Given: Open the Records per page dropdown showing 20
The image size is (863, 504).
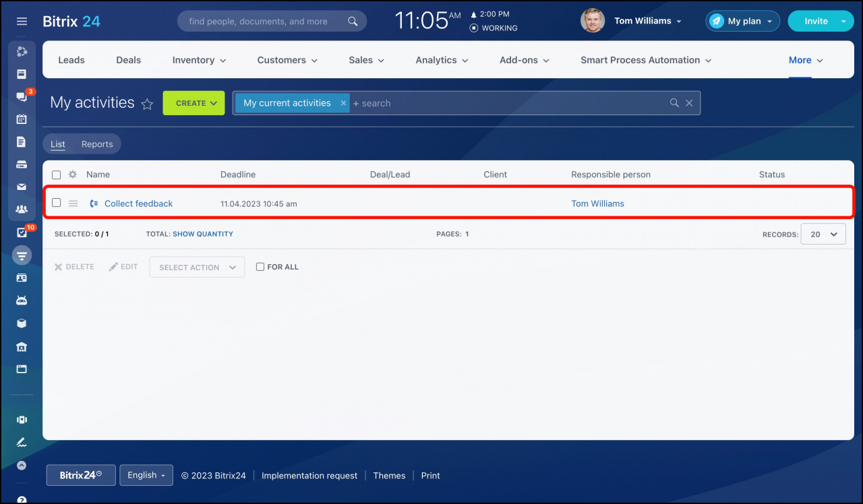Looking at the screenshot, I should tap(823, 234).
